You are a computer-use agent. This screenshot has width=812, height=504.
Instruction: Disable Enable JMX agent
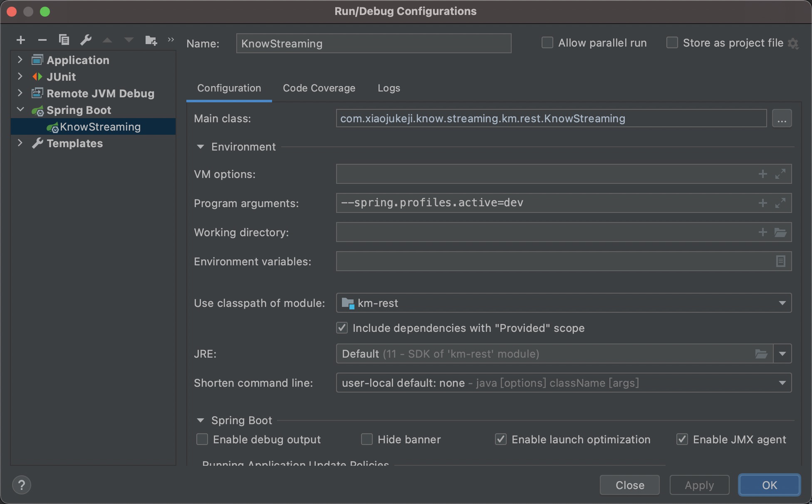tap(681, 439)
